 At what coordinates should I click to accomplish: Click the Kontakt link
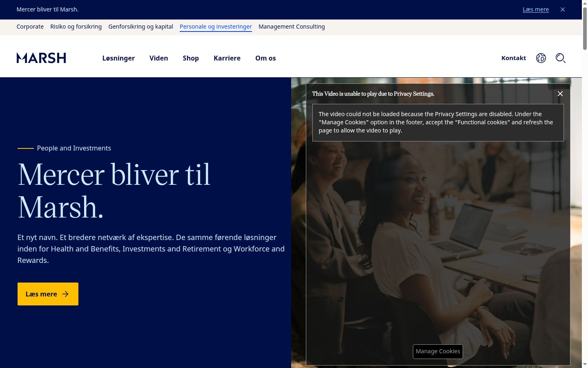514,58
